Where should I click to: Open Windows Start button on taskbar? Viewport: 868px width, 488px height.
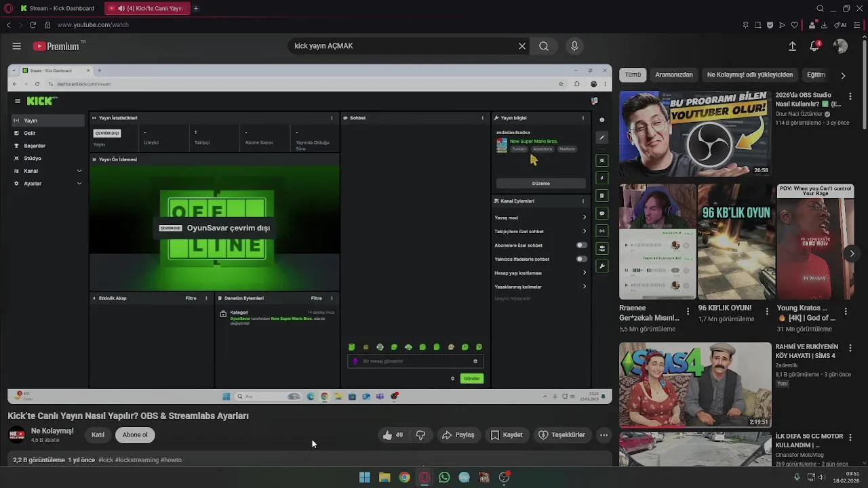(x=365, y=477)
